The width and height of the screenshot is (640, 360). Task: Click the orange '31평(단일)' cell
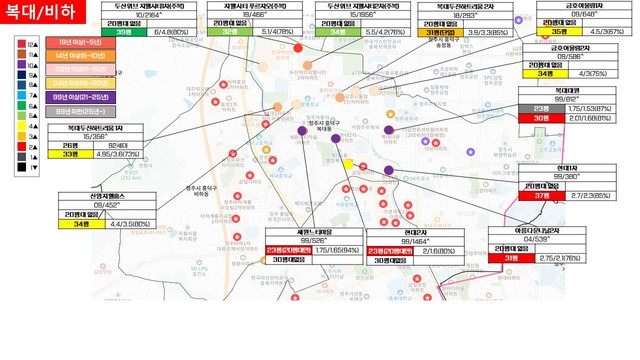(441, 33)
